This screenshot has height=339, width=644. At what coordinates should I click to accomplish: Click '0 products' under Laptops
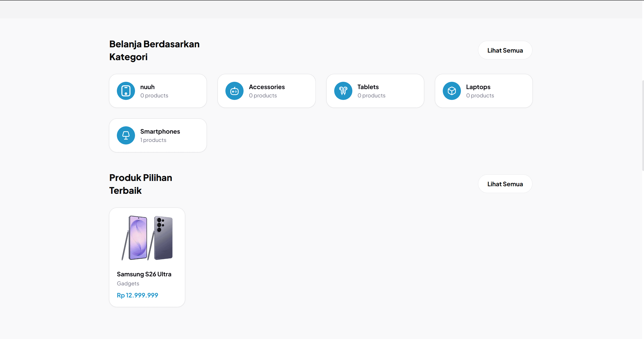coord(480,96)
